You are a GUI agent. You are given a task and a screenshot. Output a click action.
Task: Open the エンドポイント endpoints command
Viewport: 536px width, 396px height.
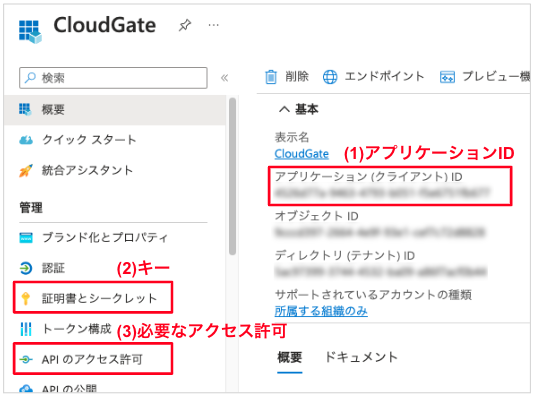click(374, 77)
